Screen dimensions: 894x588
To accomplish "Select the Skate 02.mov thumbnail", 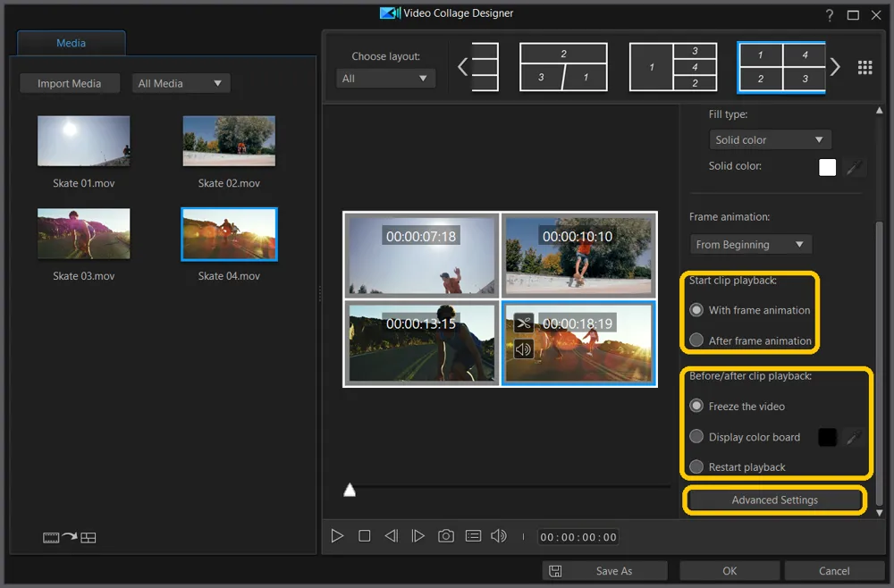I will pos(229,141).
